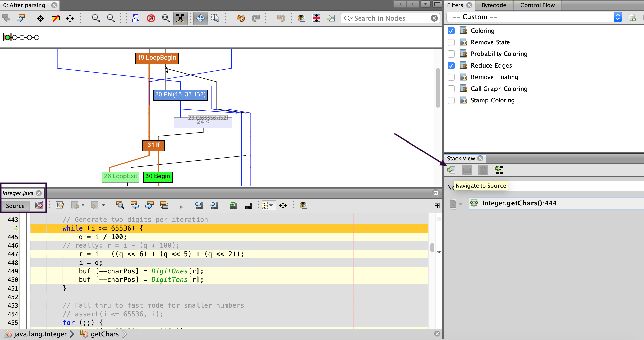Enable the Remove State filter checkbox

[x=451, y=42]
